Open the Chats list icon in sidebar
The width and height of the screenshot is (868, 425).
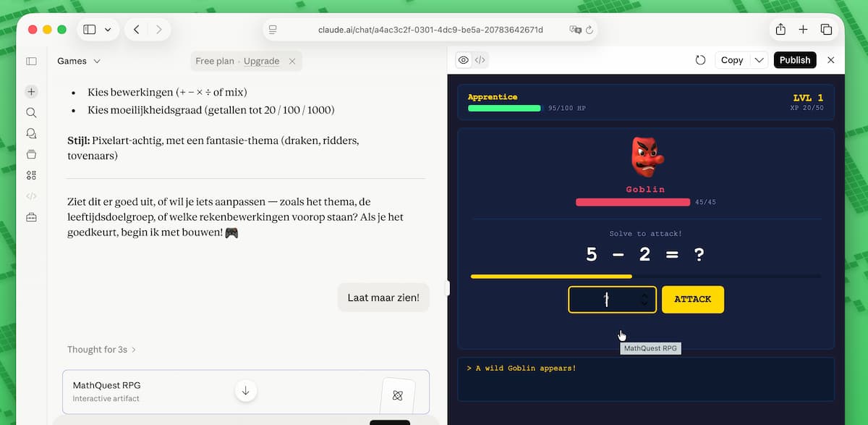click(31, 133)
